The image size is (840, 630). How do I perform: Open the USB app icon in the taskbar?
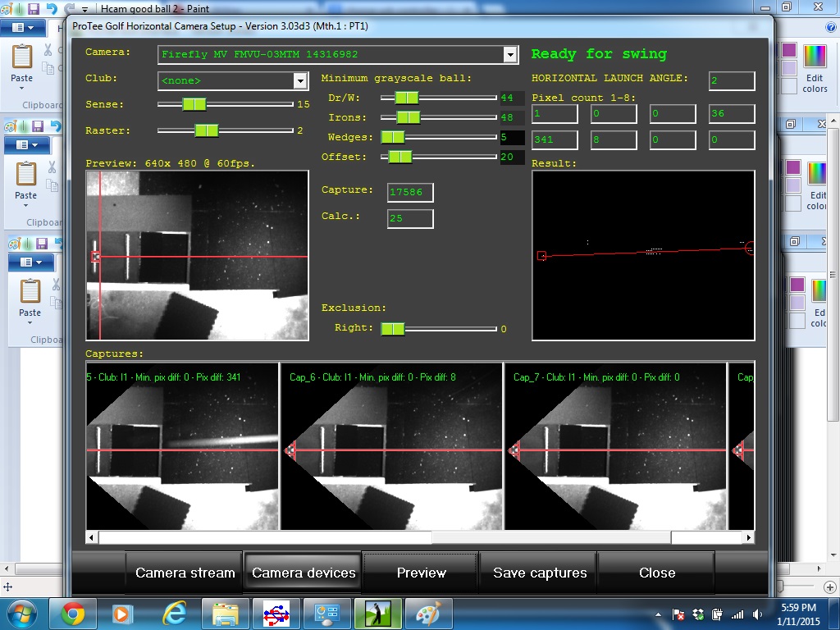click(x=276, y=614)
